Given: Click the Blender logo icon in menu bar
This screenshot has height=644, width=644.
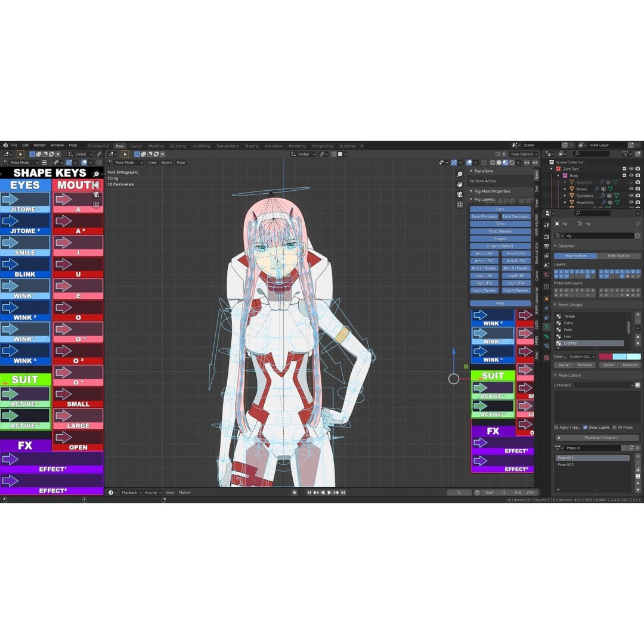Looking at the screenshot, I should click(x=5, y=145).
